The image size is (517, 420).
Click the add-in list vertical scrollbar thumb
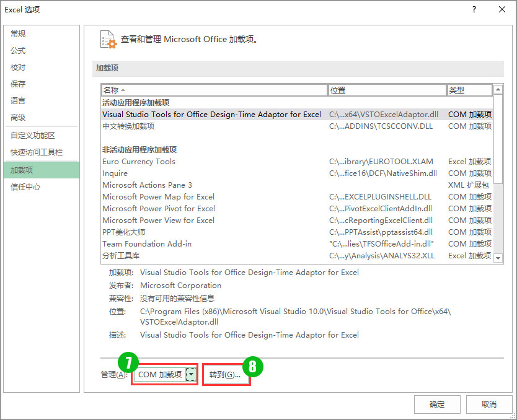(498, 139)
